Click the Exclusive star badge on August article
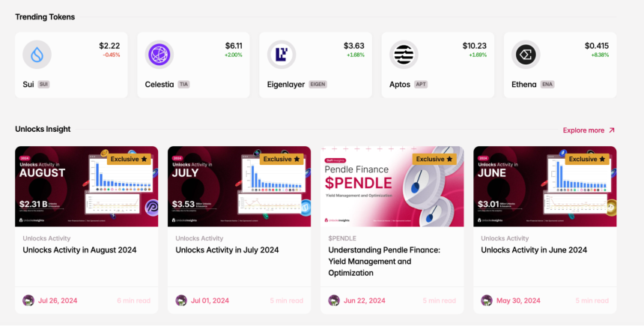 [x=129, y=159]
